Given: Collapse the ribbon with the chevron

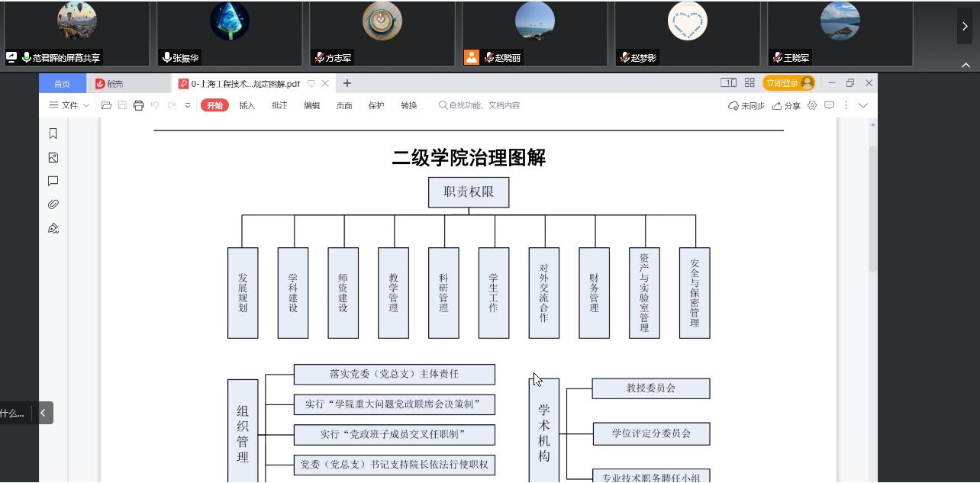Looking at the screenshot, I should [x=863, y=105].
